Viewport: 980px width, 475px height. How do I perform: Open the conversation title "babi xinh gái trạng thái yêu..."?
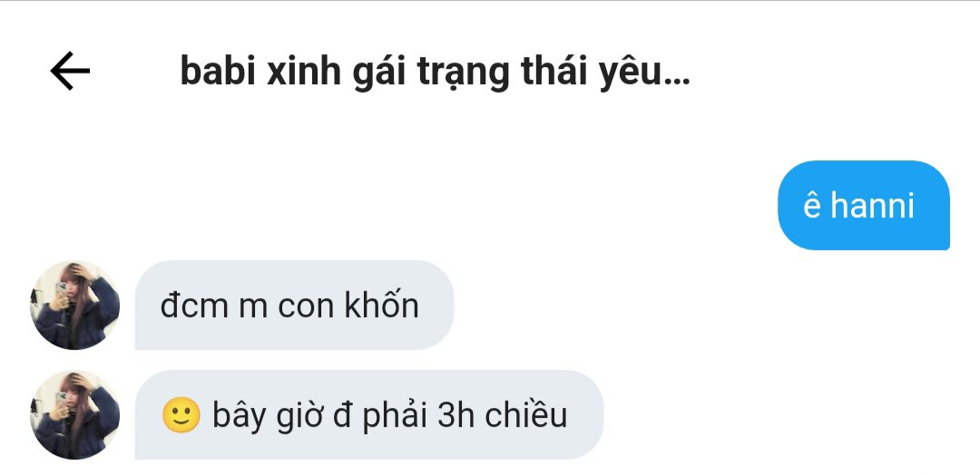[435, 73]
